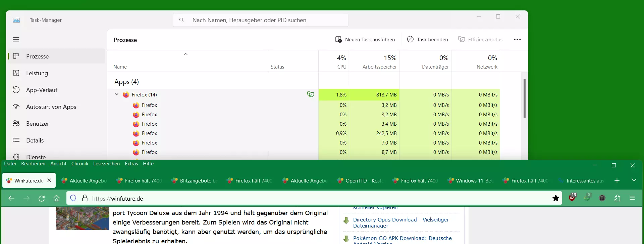Open tracking protection shield in address bar

73,198
